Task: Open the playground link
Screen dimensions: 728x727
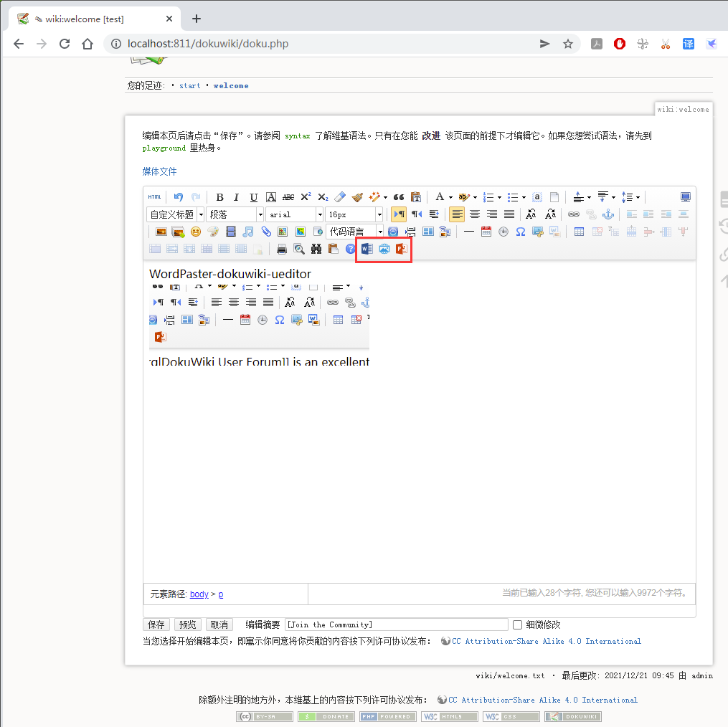Action: click(x=164, y=148)
